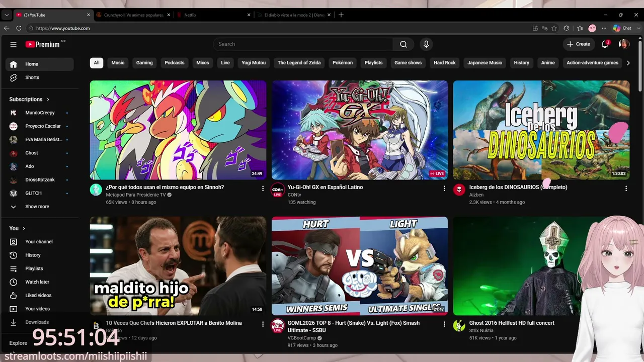Select The Legend of Zelda filter chip
644x362 pixels.
[x=299, y=63]
